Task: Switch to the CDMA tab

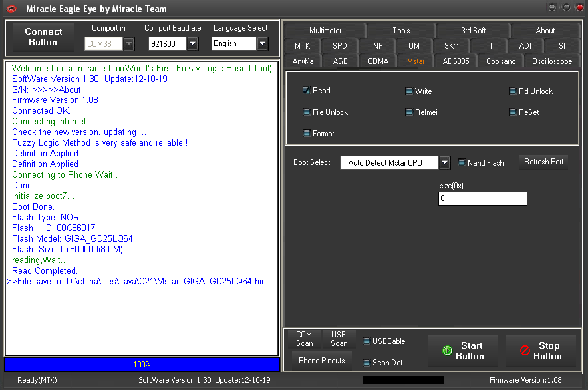Action: tap(378, 61)
